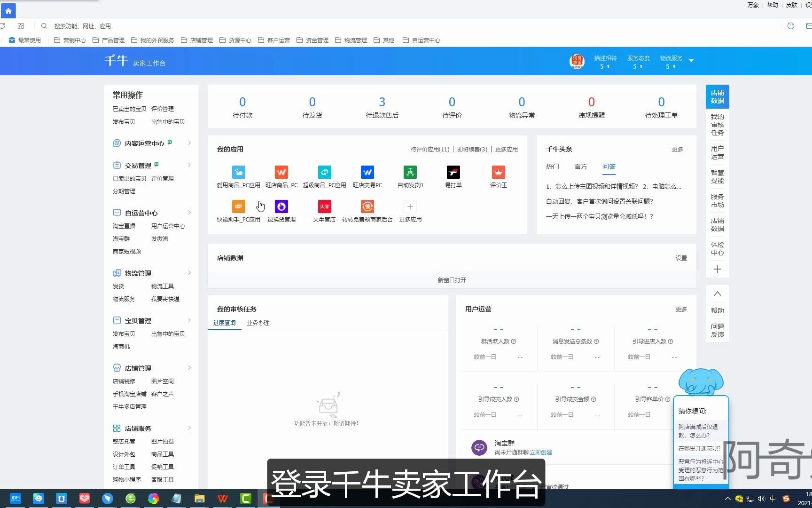Open the 营销中心 bookmark folder
Image resolution: width=812 pixels, height=508 pixels.
coord(70,40)
